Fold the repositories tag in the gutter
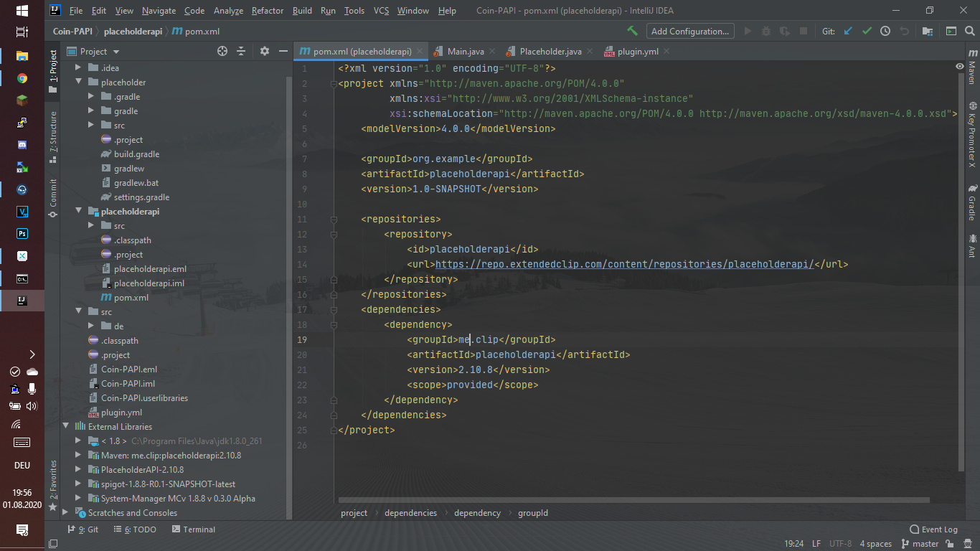 point(333,219)
